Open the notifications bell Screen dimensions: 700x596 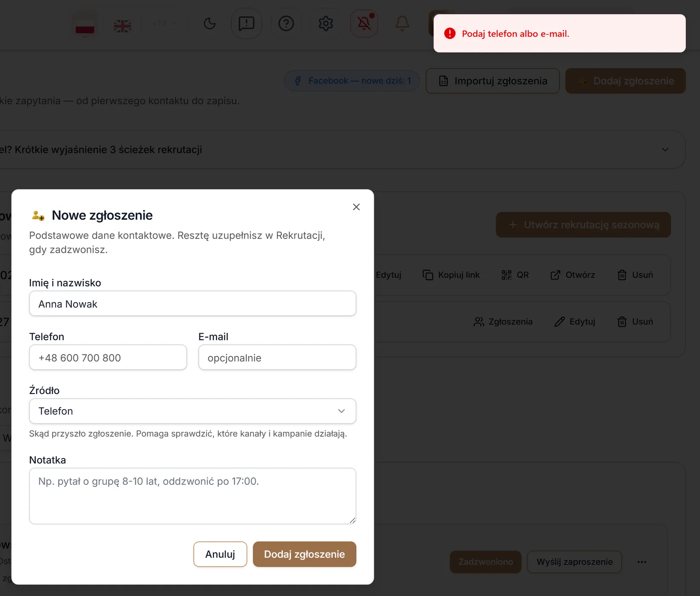coord(402,23)
